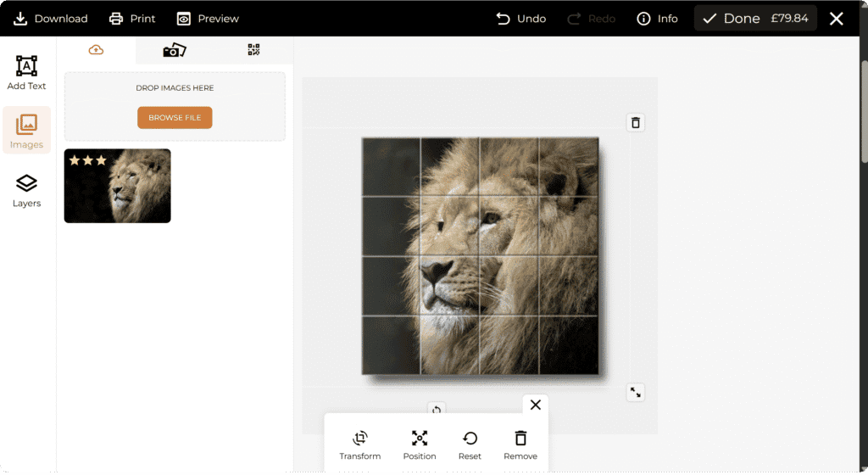Screen dimensions: 868x475
Task: Undo the last action
Action: 521,19
